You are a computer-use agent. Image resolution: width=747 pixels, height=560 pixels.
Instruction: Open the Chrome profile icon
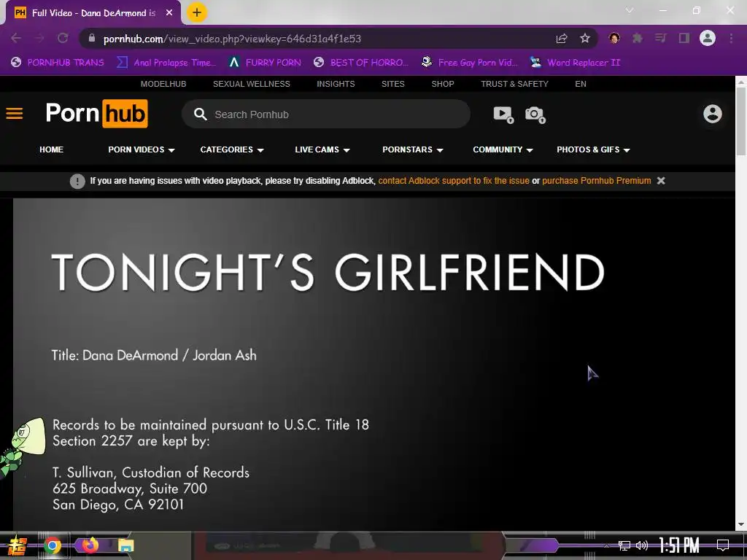click(708, 38)
